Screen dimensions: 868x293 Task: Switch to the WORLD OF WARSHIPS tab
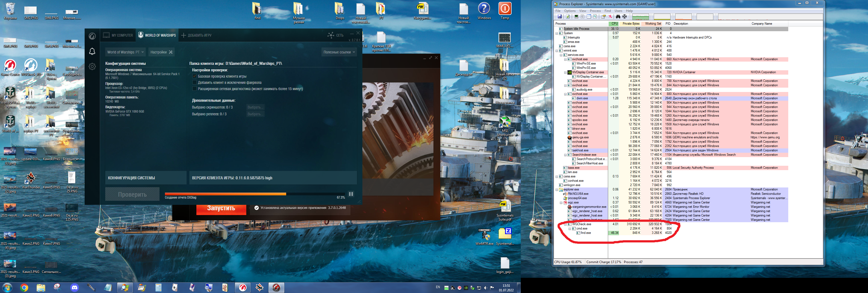(x=157, y=35)
